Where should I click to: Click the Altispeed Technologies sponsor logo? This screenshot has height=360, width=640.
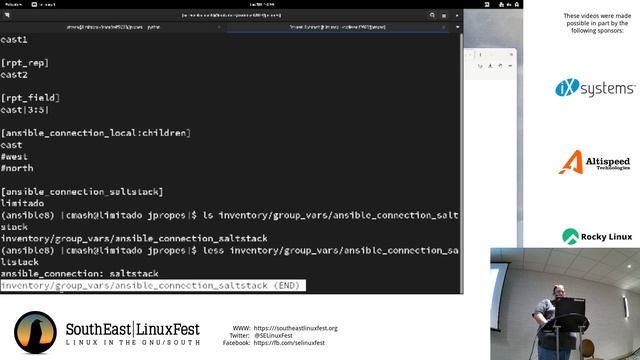[x=594, y=162]
